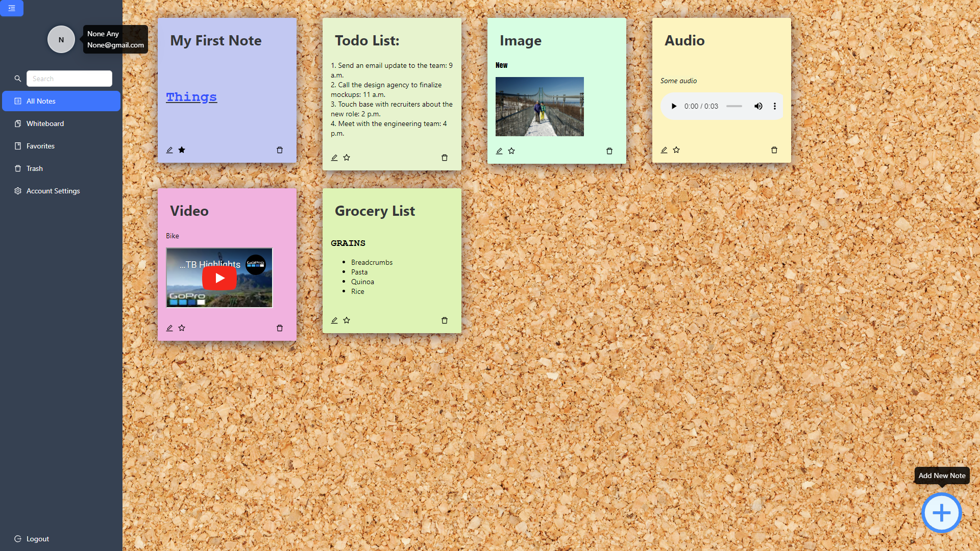Delete the Todo List note
Viewport: 980px width, 551px height.
(x=444, y=158)
